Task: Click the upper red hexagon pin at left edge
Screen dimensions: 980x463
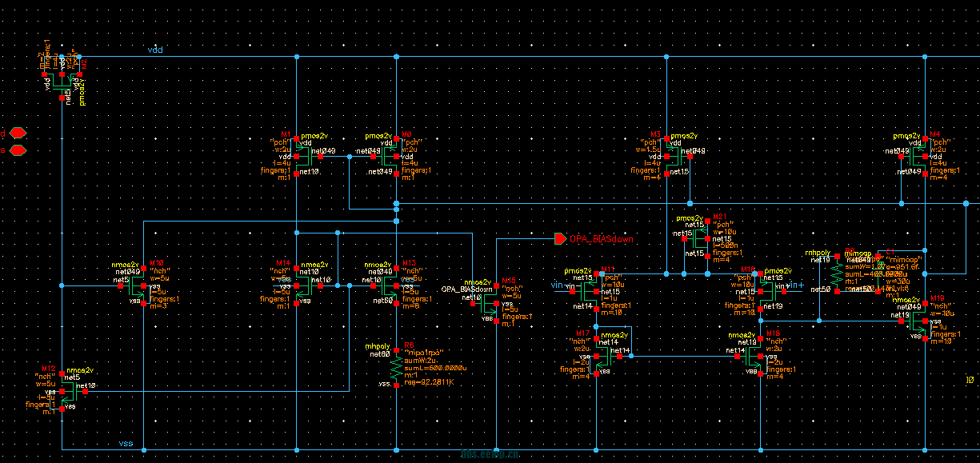Action: tap(19, 133)
